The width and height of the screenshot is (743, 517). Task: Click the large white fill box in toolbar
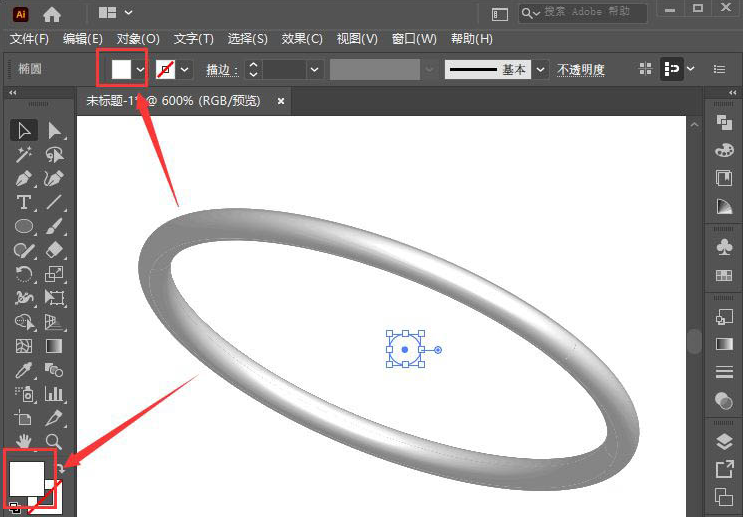(27, 479)
